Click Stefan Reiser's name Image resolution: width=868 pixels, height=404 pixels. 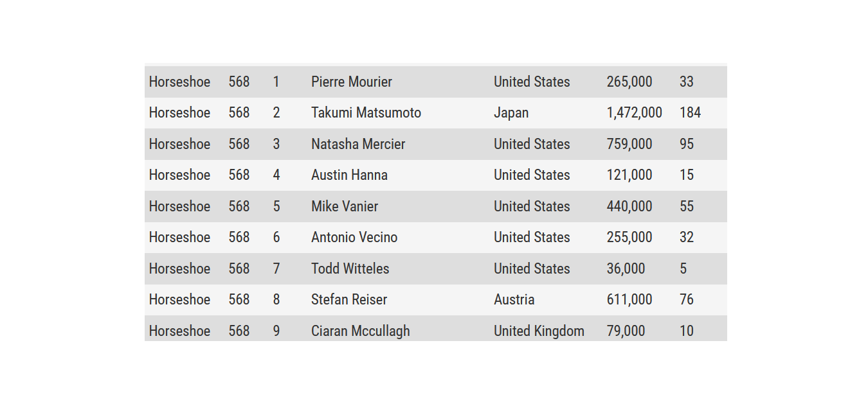click(x=349, y=299)
